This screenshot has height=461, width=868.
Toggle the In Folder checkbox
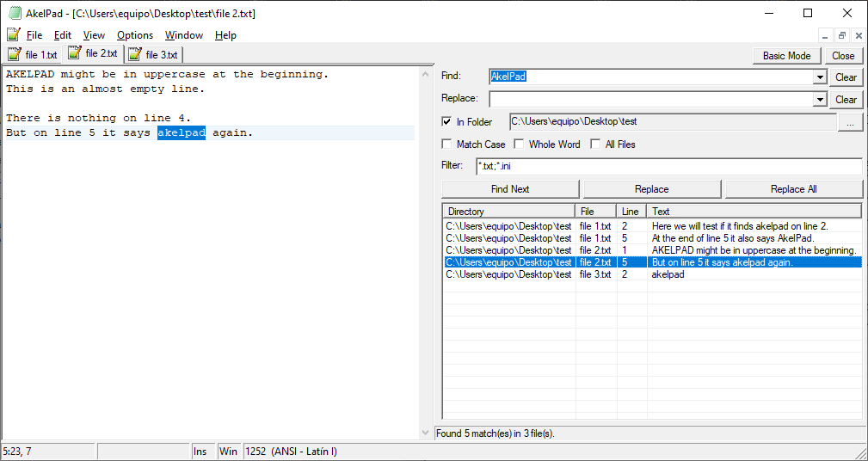pyautogui.click(x=446, y=122)
